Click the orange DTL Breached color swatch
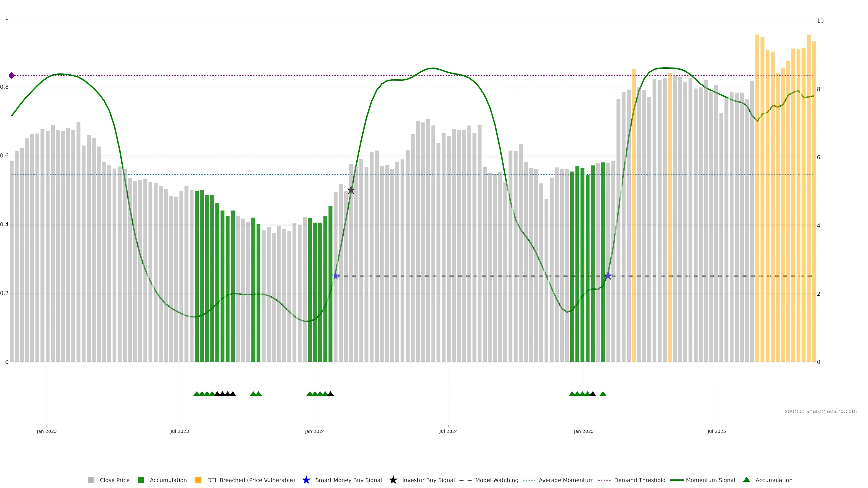The height and width of the screenshot is (488, 868). pos(198,480)
